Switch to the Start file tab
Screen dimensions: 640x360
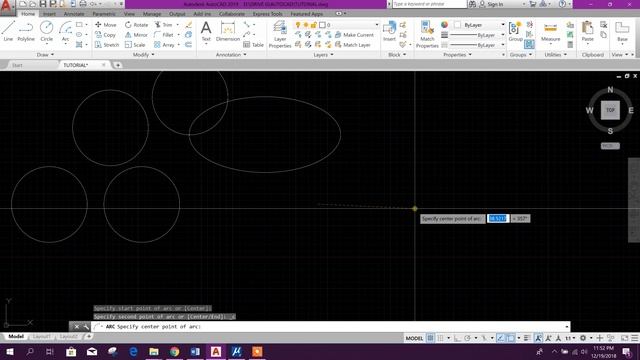point(17,65)
